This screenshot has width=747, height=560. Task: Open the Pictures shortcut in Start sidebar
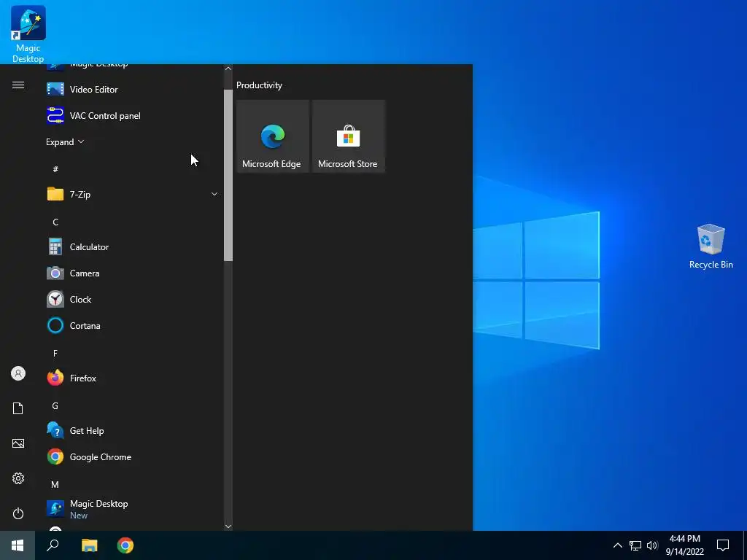coord(18,443)
